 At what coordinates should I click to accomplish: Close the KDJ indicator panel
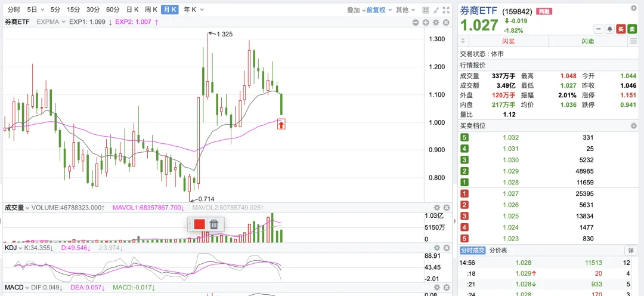(x=447, y=248)
